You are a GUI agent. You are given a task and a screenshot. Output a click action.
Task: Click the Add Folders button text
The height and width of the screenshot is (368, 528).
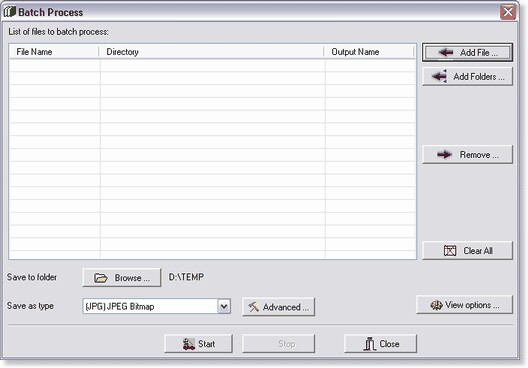(x=479, y=77)
